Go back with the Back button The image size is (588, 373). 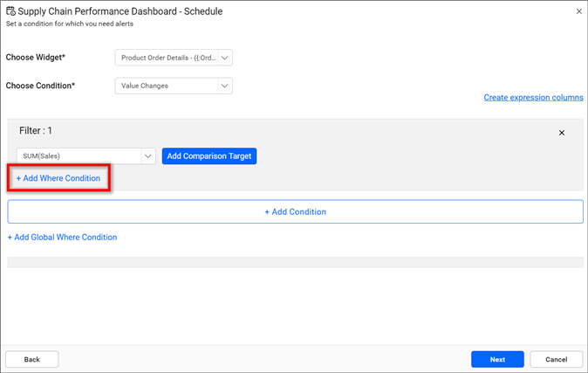[x=31, y=359]
